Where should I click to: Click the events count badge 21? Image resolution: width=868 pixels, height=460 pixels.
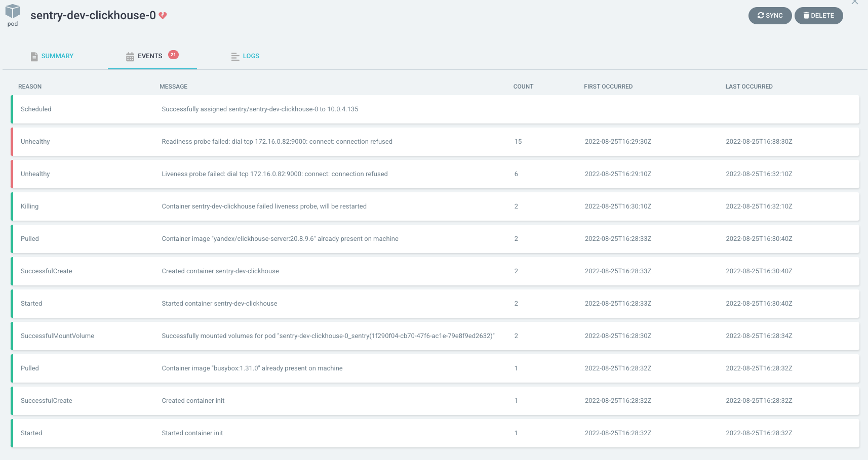click(x=173, y=55)
